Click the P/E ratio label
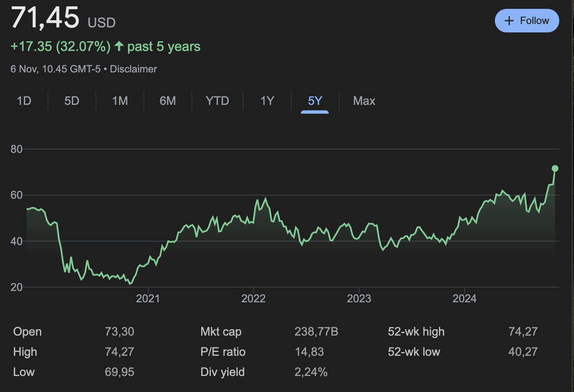Image resolution: width=574 pixels, height=392 pixels. tap(223, 352)
